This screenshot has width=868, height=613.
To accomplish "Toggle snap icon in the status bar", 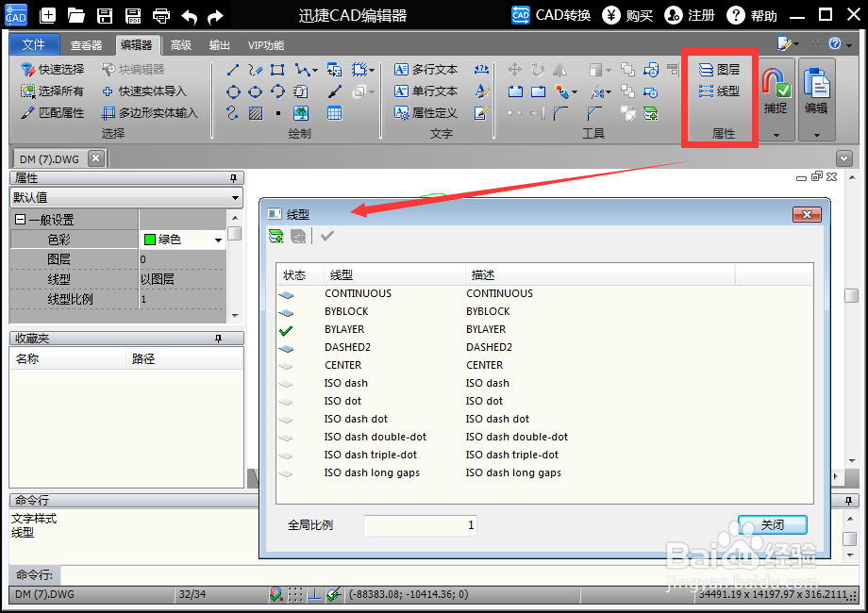I will (x=275, y=595).
